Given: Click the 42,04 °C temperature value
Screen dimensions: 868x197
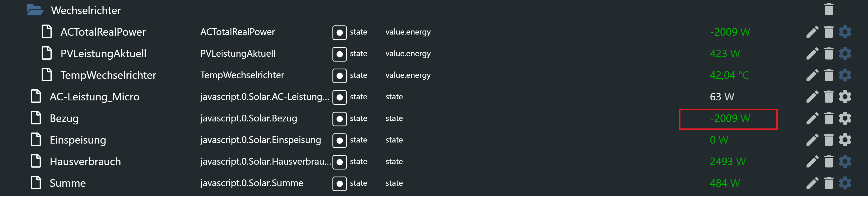Looking at the screenshot, I should click(729, 75).
